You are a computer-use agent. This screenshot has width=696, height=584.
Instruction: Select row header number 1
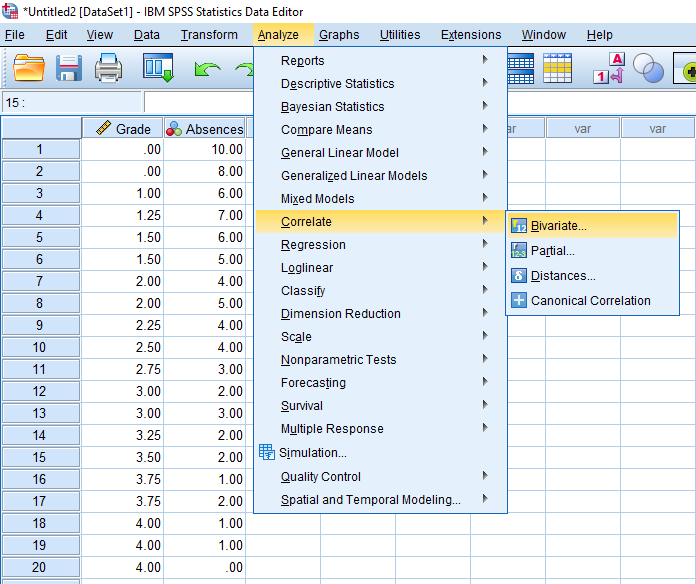coord(41,149)
